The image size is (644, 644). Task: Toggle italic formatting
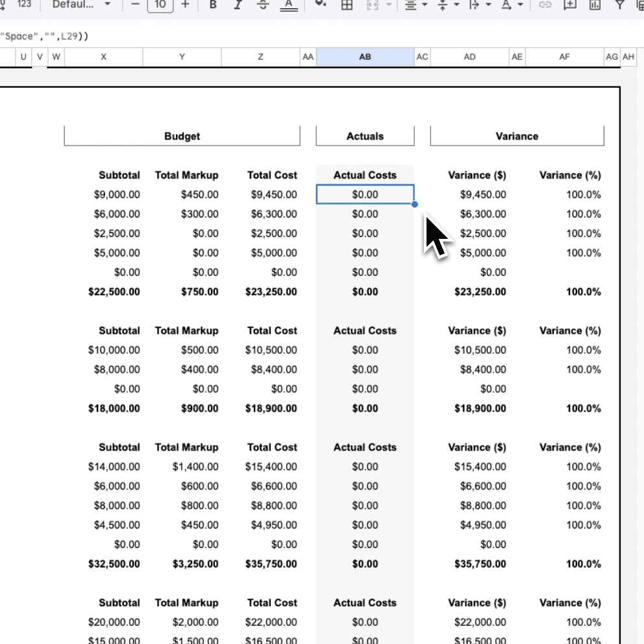pos(238,5)
